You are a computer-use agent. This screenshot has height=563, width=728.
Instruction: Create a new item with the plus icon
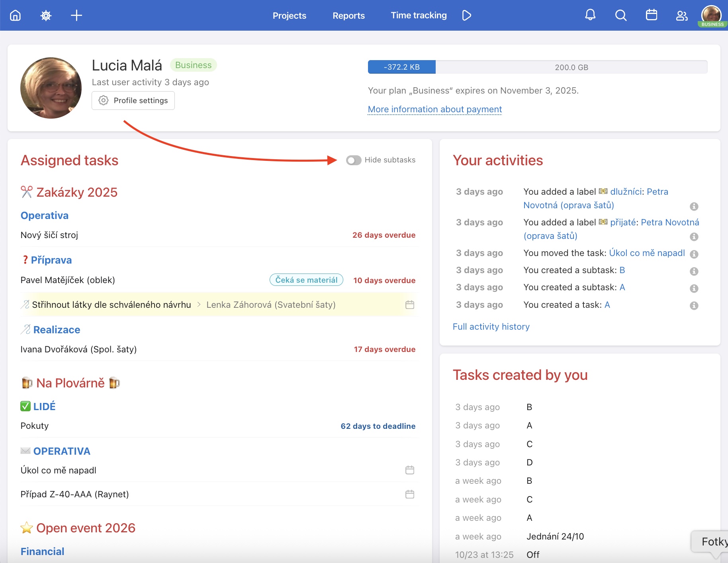(x=76, y=15)
